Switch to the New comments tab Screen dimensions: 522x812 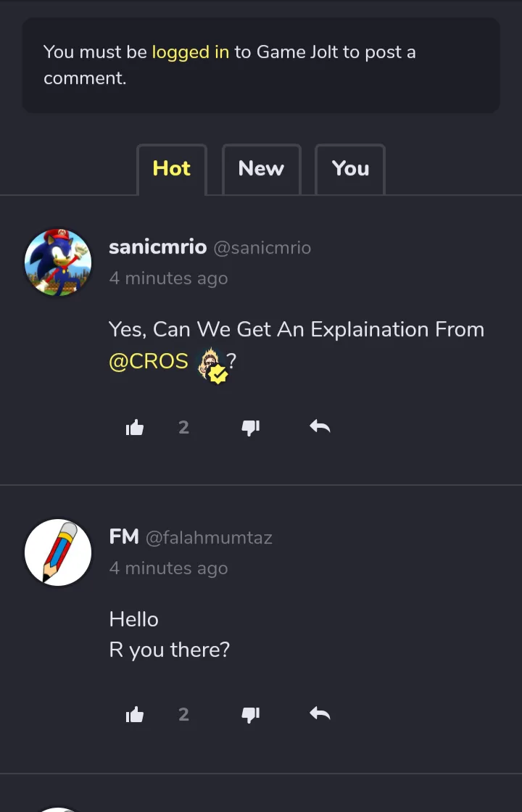[261, 169]
